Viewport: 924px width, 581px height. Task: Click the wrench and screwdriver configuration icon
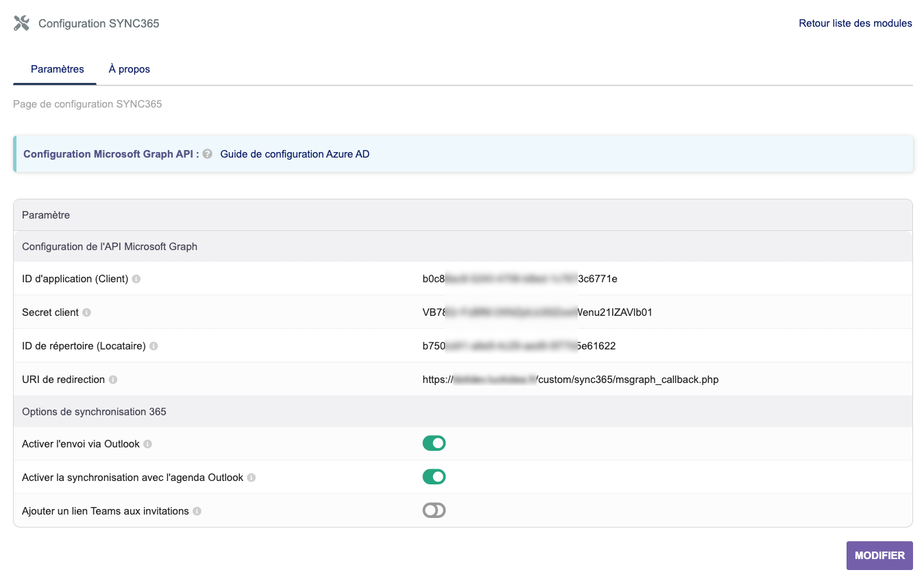(22, 23)
